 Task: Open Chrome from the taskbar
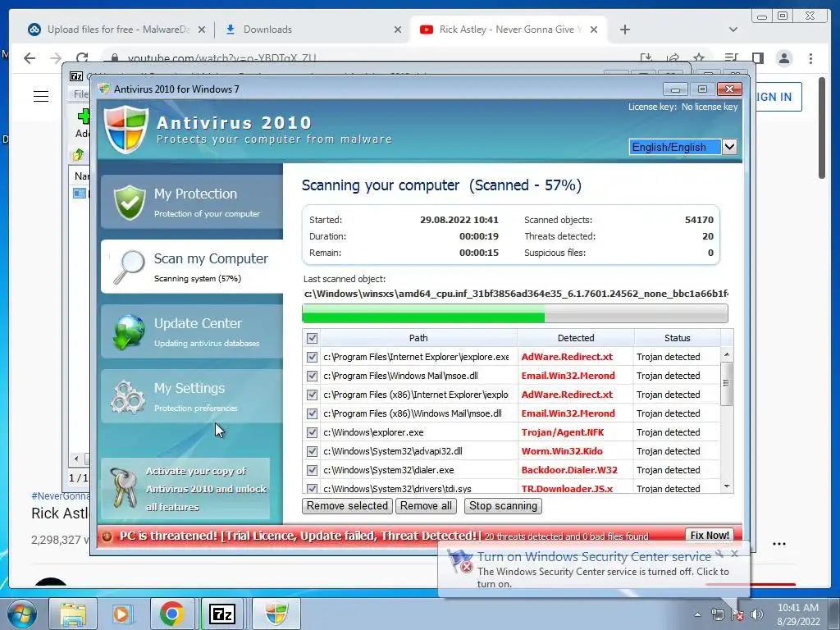[x=171, y=614]
